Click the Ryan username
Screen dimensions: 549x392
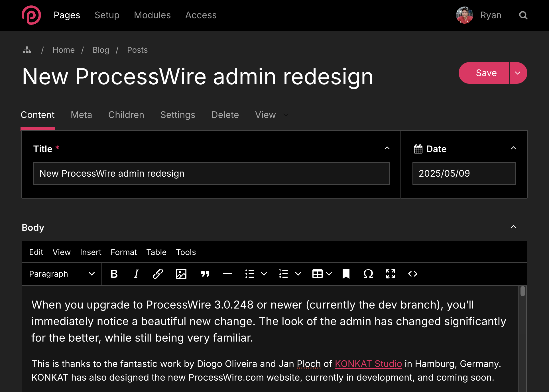pyautogui.click(x=491, y=15)
